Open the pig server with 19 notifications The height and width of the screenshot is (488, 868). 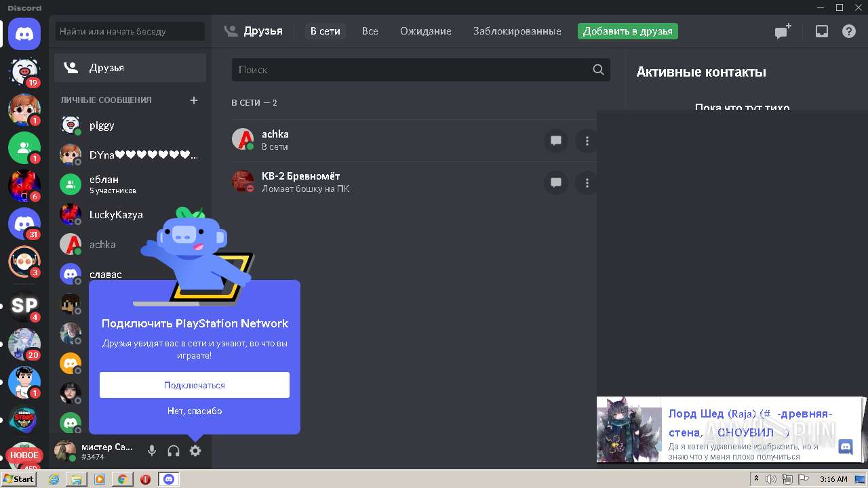(x=24, y=71)
